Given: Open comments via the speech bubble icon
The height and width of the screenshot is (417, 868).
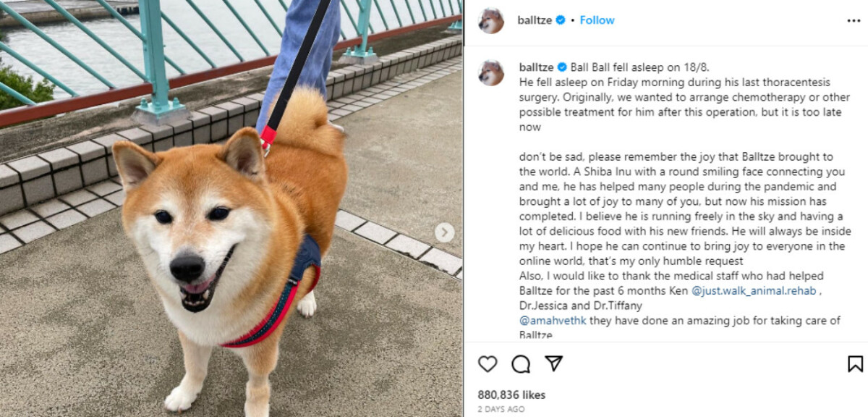Looking at the screenshot, I should pos(521,363).
